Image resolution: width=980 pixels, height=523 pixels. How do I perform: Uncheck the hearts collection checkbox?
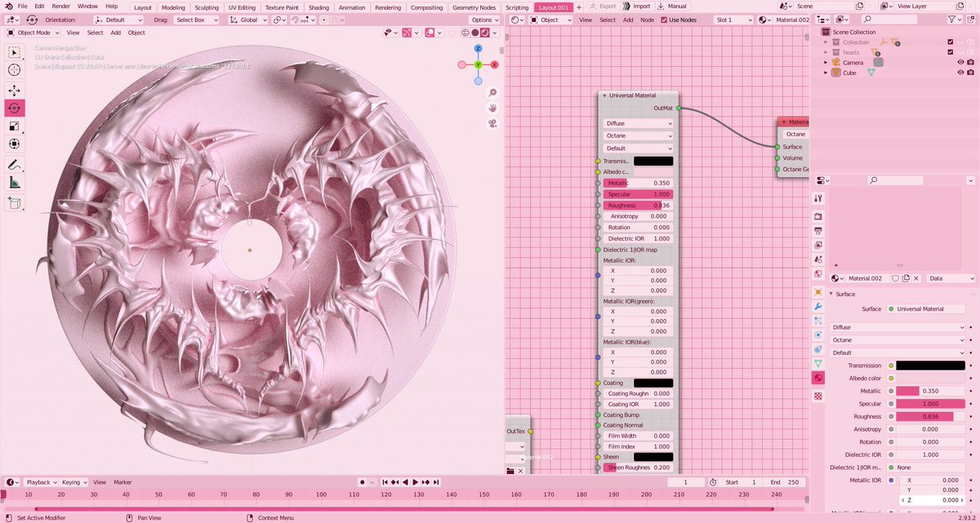[951, 52]
